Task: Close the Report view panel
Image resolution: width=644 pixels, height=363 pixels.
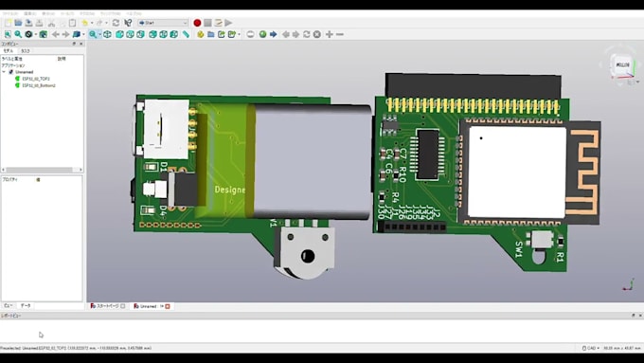Action: (x=640, y=316)
